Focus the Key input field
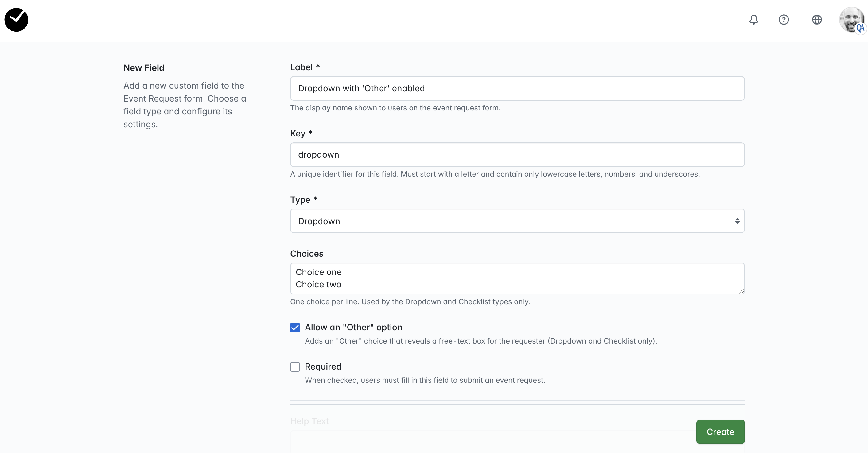The height and width of the screenshot is (453, 868). point(517,155)
